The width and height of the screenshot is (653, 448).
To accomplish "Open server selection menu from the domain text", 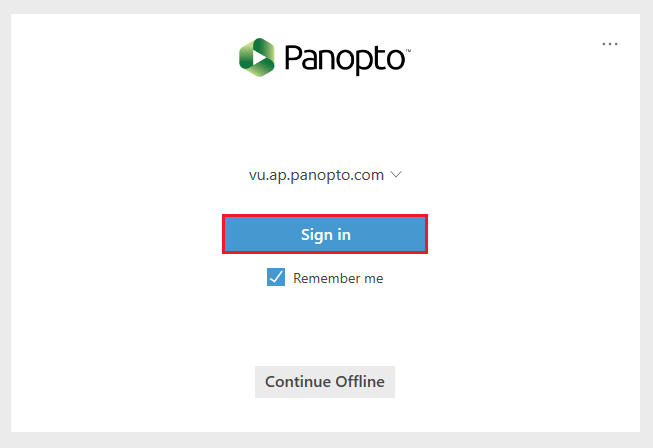I will [x=316, y=175].
